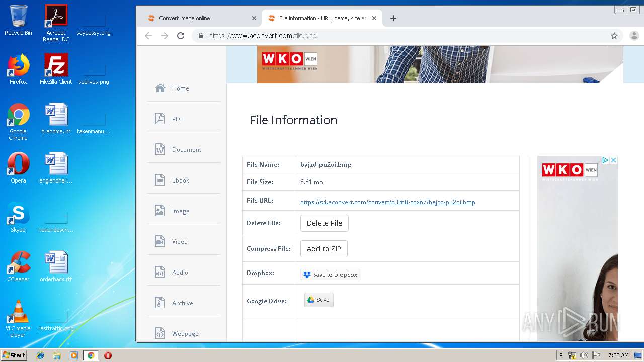Launch Acrobat Reader DC from desktop
The height and width of the screenshot is (362, 644).
click(x=56, y=23)
